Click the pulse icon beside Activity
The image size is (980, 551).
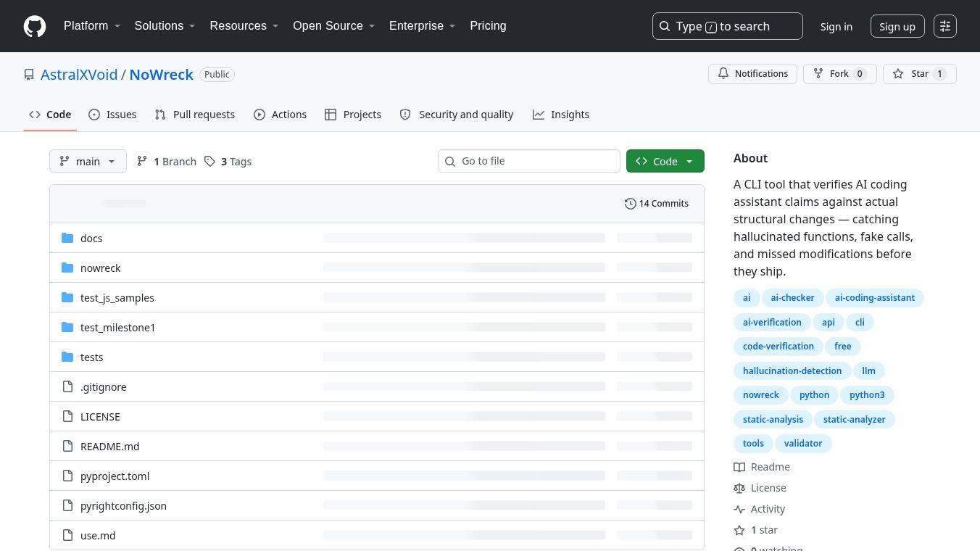click(739, 509)
